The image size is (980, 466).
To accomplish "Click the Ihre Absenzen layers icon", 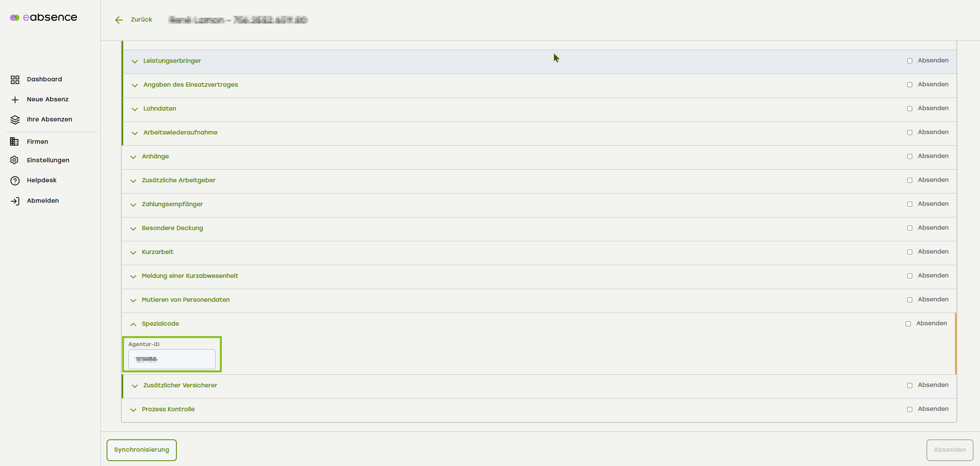I will point(15,120).
